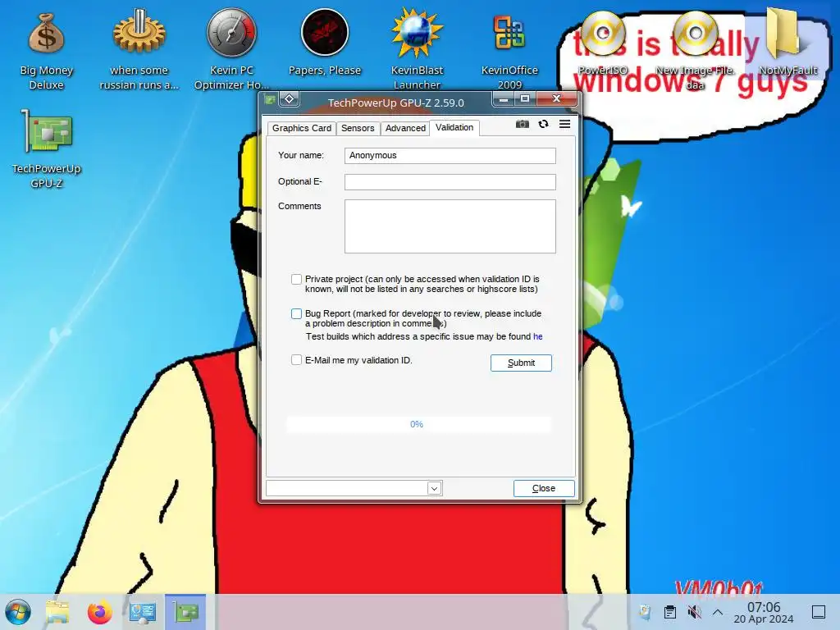
Task: Tick the Bug Report checkbox
Action: (x=296, y=313)
